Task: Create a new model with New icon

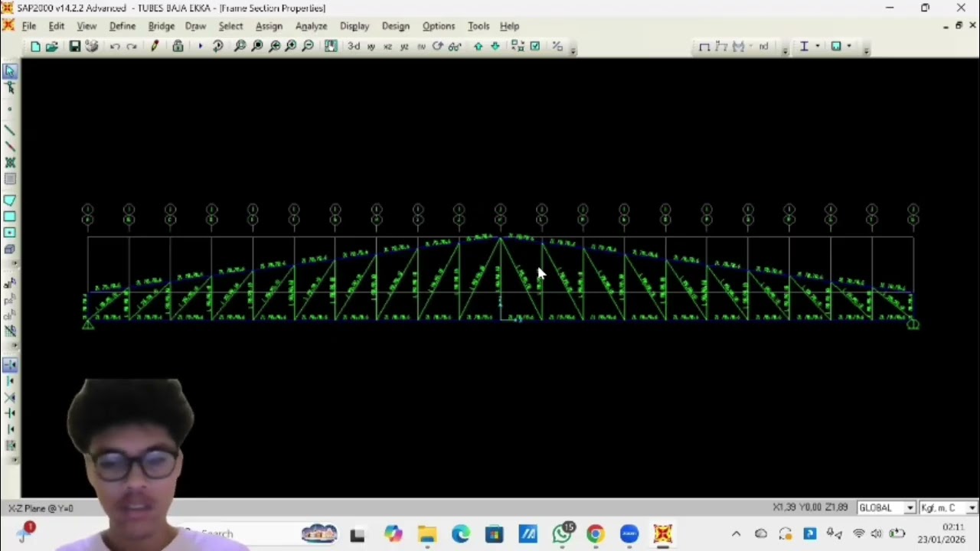Action: [x=35, y=47]
